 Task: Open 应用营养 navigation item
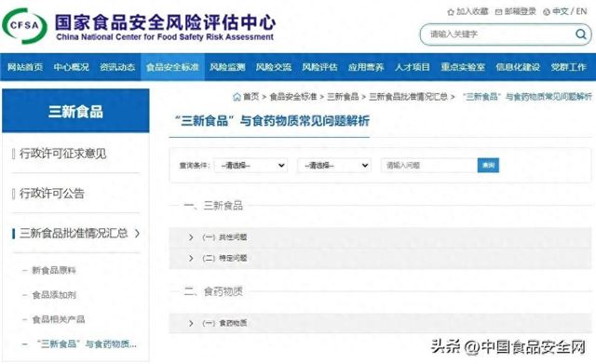pos(366,67)
